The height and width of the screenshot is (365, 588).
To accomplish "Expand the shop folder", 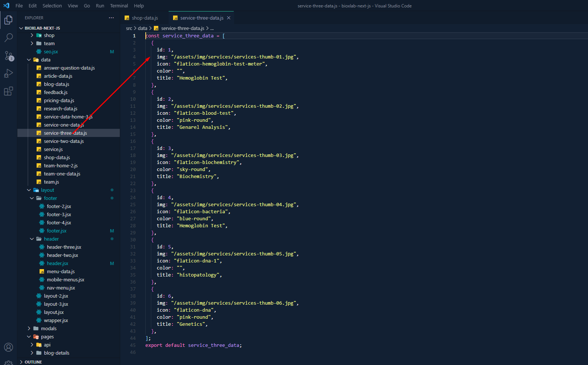I will (x=32, y=36).
